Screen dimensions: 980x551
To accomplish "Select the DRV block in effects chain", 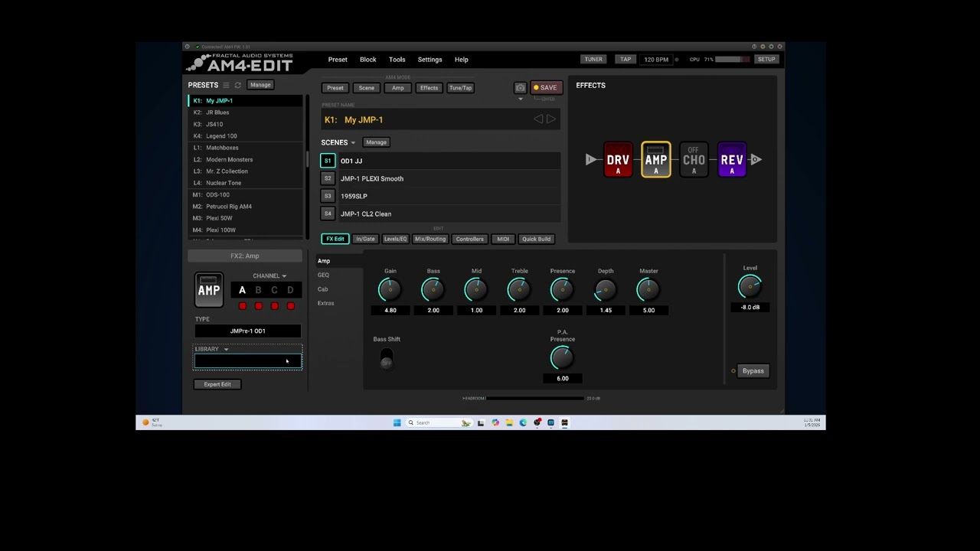I will click(x=618, y=160).
